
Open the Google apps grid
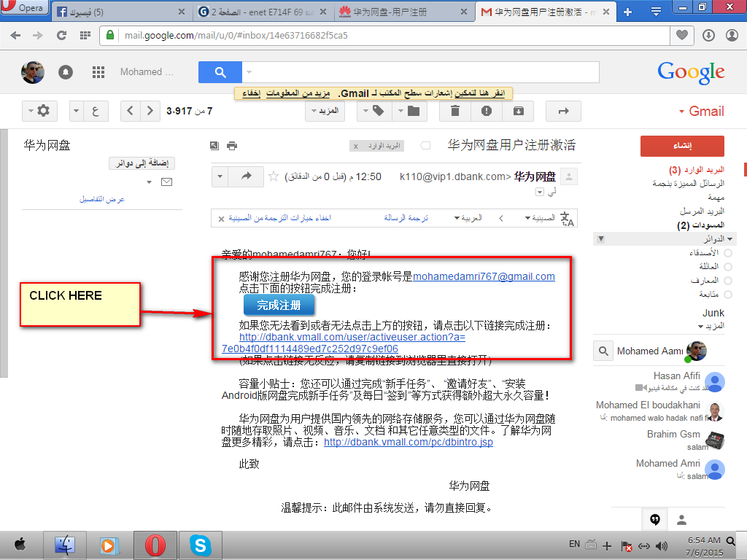tap(98, 72)
